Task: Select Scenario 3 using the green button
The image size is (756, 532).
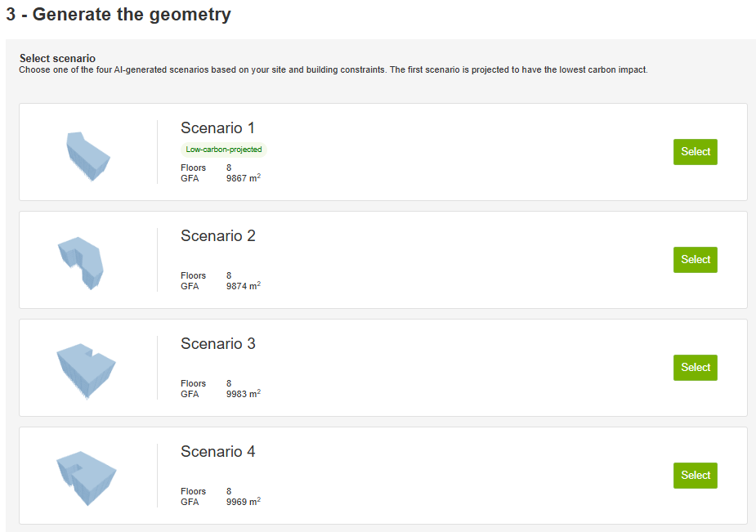Action: coord(695,368)
